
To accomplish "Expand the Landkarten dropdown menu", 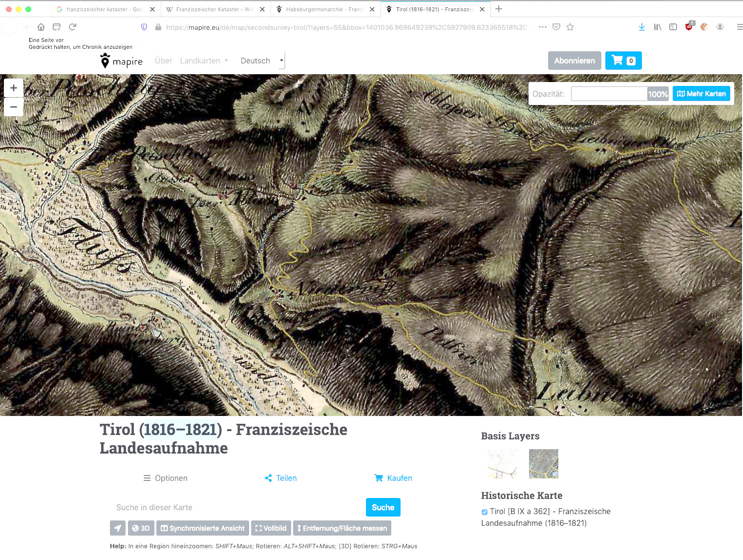I will 204,61.
